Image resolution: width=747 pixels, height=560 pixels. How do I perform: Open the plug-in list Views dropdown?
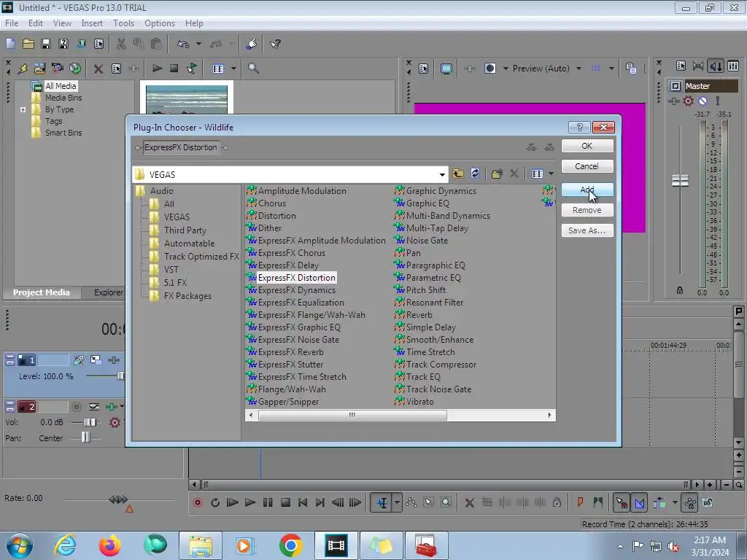pyautogui.click(x=551, y=174)
